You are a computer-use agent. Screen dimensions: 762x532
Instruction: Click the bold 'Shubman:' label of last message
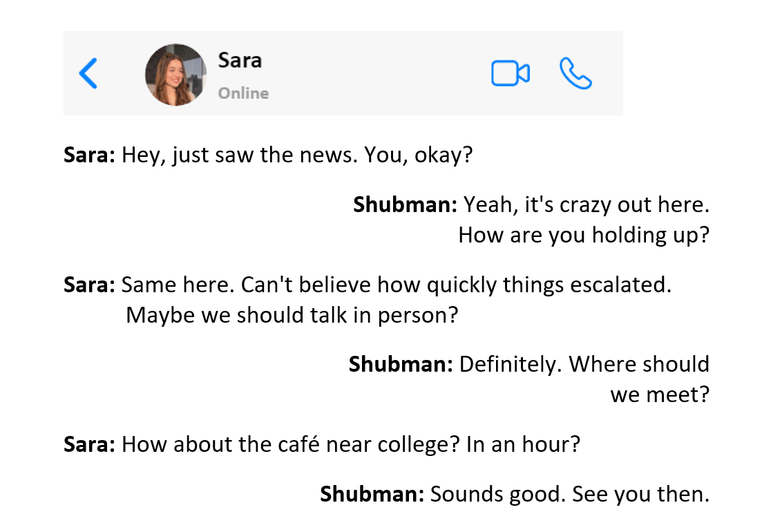click(x=372, y=495)
